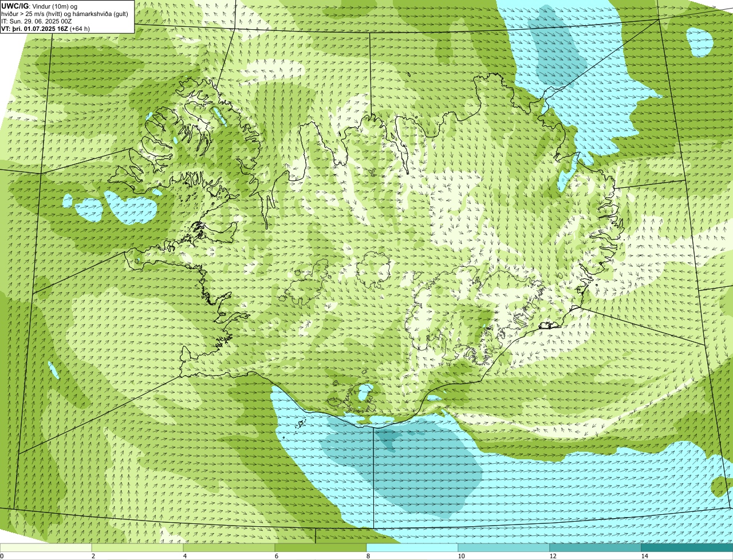Click the legend scale label '12'
This screenshot has width=733, height=560.
point(553,556)
